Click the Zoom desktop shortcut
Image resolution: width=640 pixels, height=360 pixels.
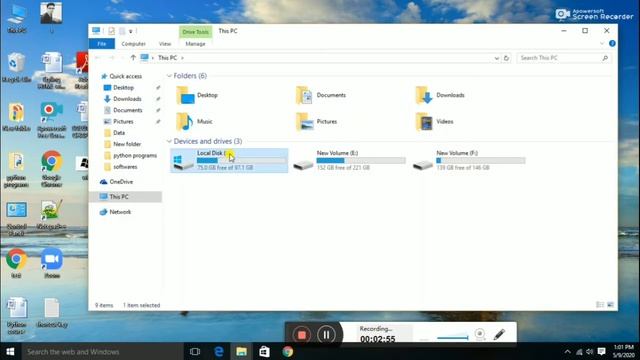pyautogui.click(x=52, y=263)
